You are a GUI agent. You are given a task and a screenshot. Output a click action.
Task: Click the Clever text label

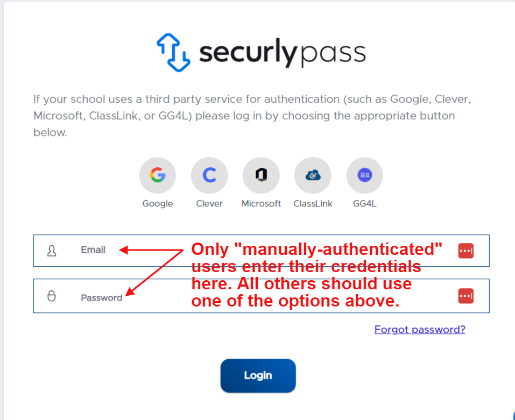click(x=209, y=204)
